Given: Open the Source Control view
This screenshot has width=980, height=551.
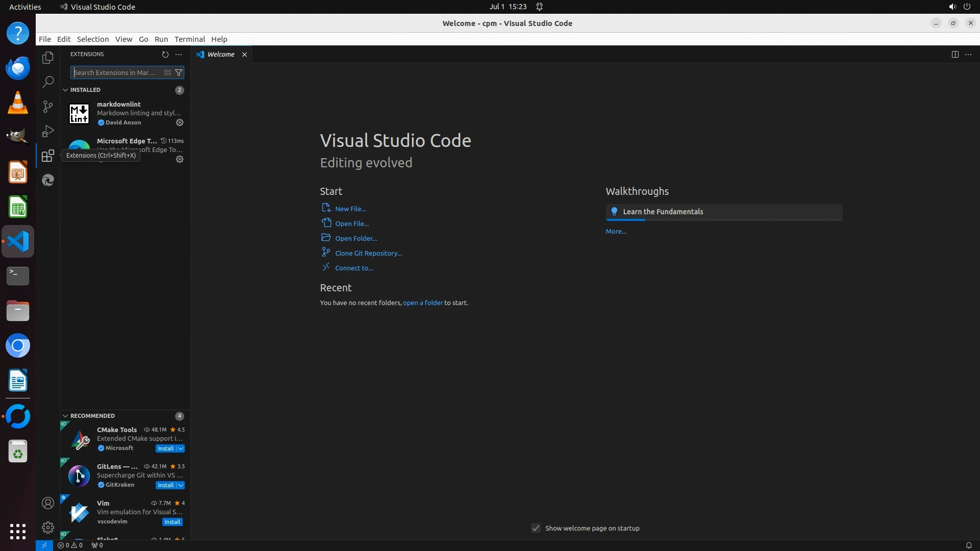Looking at the screenshot, I should tap(48, 106).
